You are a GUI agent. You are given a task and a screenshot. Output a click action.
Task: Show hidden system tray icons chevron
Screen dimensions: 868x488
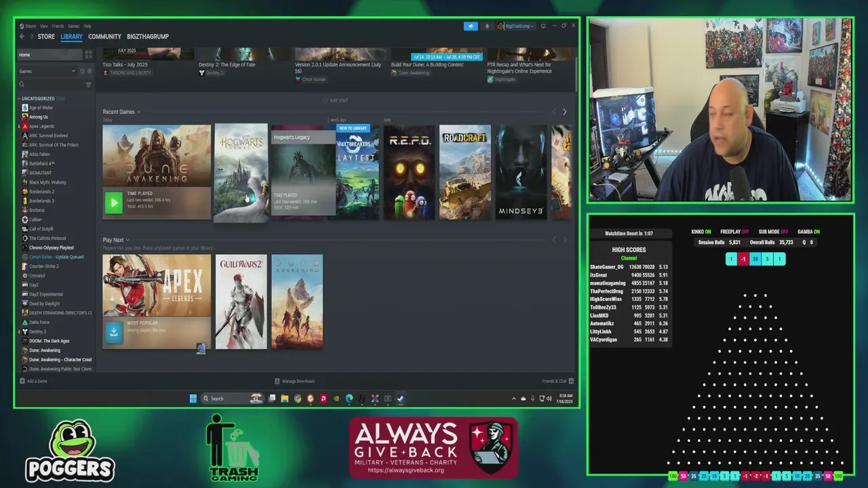pos(514,399)
